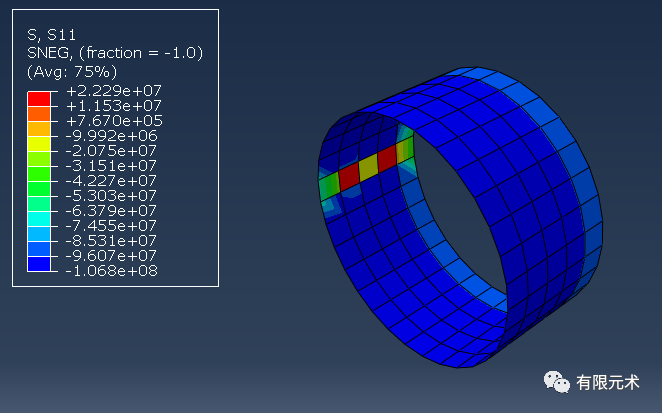The width and height of the screenshot is (662, 413).
Task: Click the legend value -3.151e+07
Action: click(111, 166)
